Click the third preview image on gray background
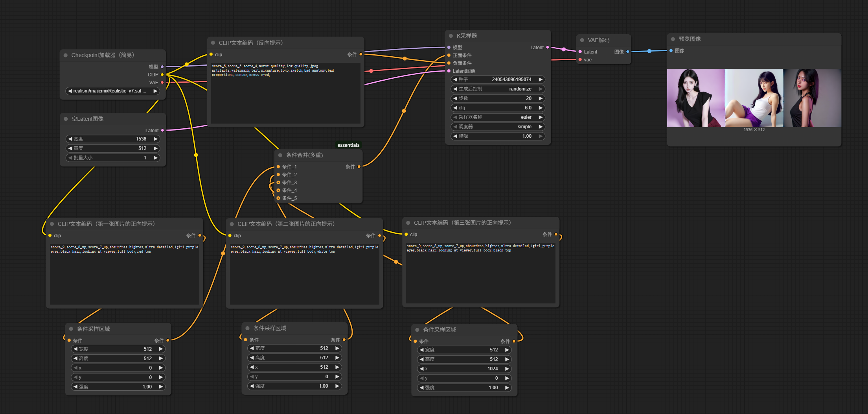Viewport: 868px width, 414px height. pyautogui.click(x=812, y=98)
